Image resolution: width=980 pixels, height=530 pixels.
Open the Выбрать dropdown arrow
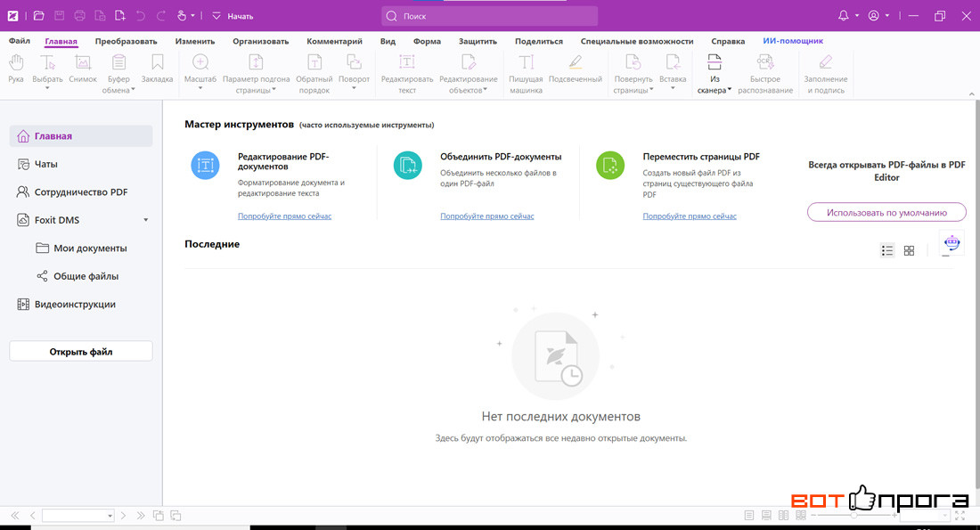pyautogui.click(x=47, y=88)
